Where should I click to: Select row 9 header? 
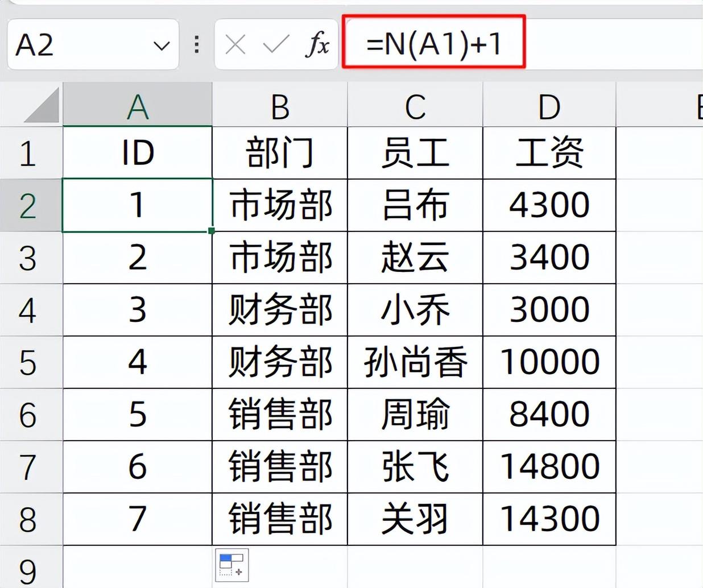(31, 568)
